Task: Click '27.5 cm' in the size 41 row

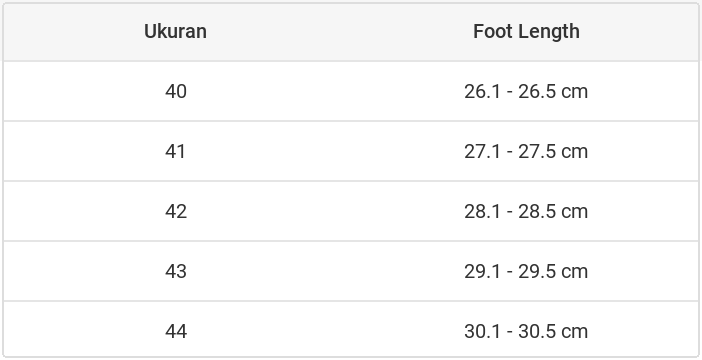Action: [553, 151]
